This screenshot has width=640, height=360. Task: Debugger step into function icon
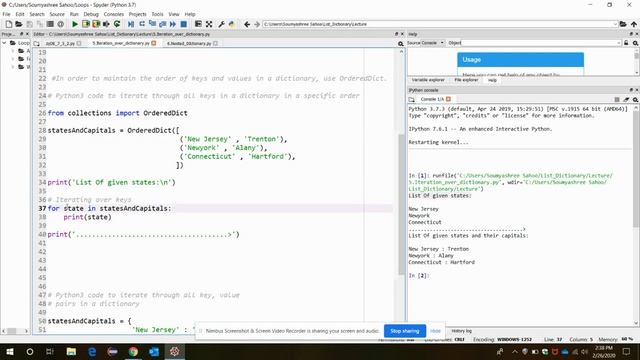[152, 24]
